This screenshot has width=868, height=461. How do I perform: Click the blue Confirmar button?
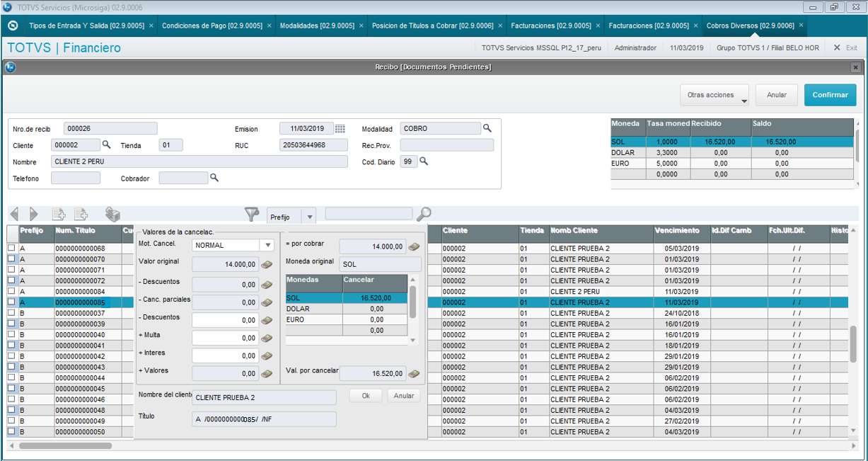point(830,95)
